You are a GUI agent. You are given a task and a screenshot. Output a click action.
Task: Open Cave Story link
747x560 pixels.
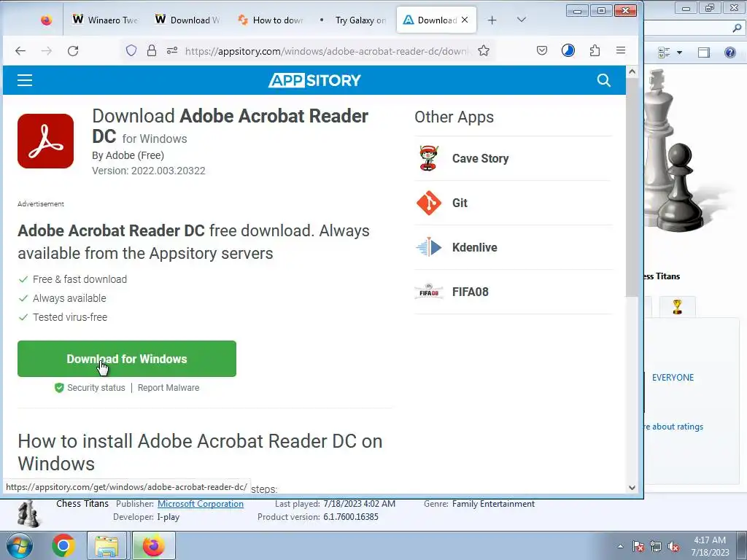coord(480,158)
